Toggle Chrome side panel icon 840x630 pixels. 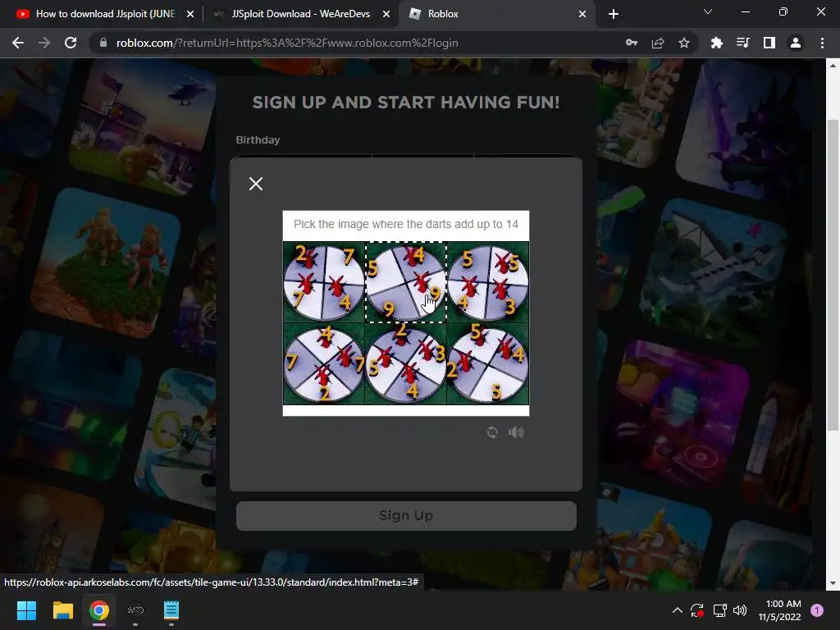pyautogui.click(x=769, y=43)
